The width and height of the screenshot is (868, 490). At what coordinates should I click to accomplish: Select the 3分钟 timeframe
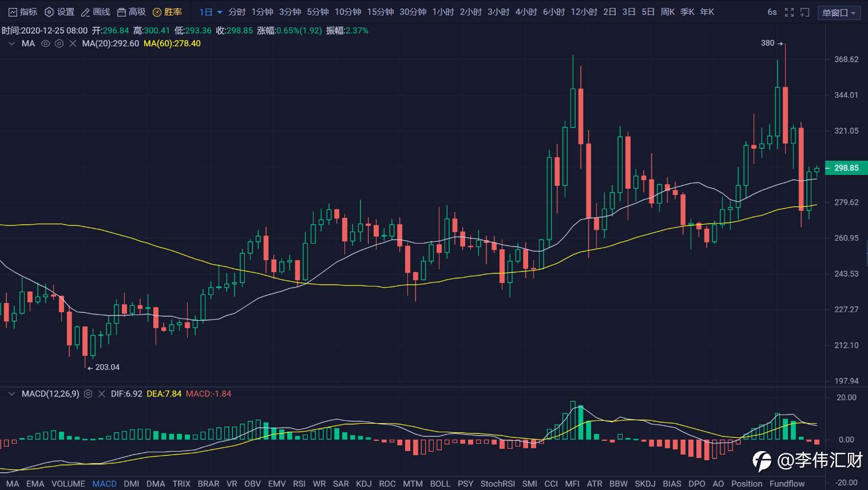pos(290,12)
